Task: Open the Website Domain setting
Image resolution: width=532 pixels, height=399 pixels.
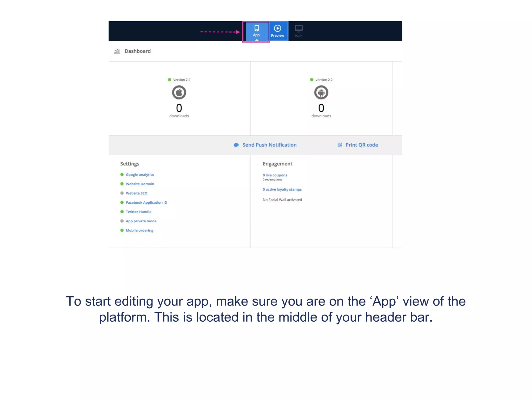Action: 140,184
